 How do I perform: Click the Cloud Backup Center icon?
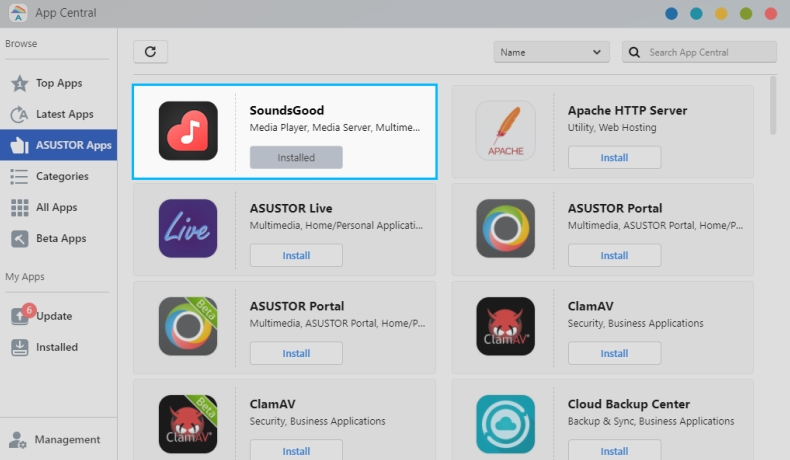click(x=505, y=424)
